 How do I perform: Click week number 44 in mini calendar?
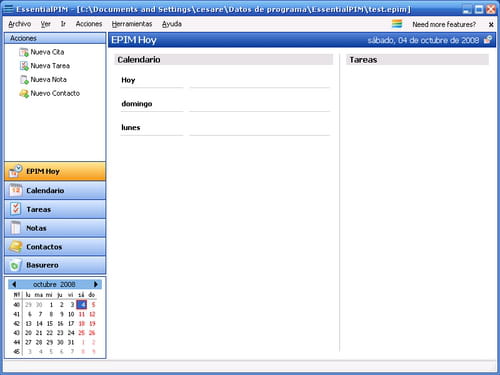pos(16,342)
